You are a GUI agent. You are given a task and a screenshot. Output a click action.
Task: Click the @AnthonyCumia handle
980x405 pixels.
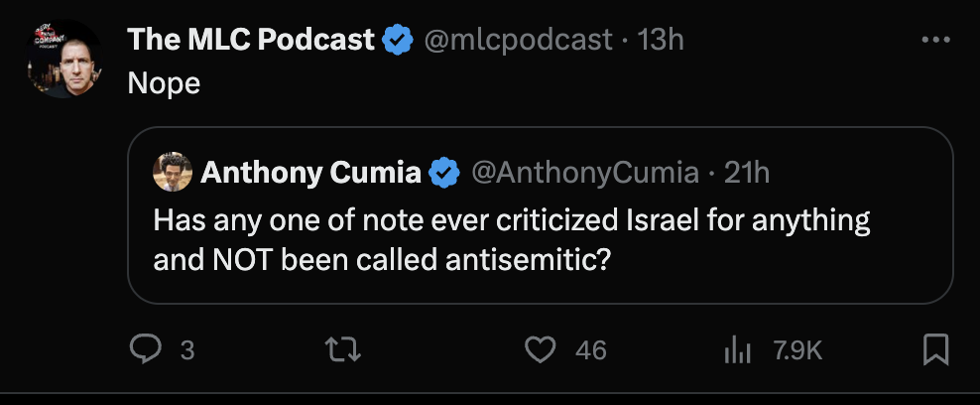(x=584, y=173)
